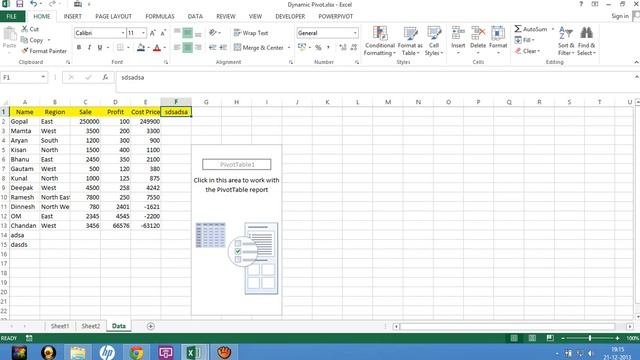Toggle align text right
This screenshot has height=360, width=640.
click(198, 47)
